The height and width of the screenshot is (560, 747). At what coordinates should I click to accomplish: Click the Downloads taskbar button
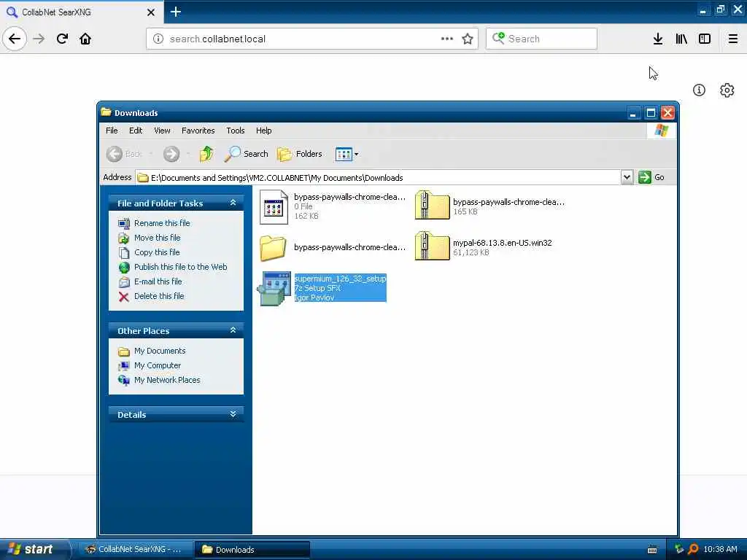[252, 550]
